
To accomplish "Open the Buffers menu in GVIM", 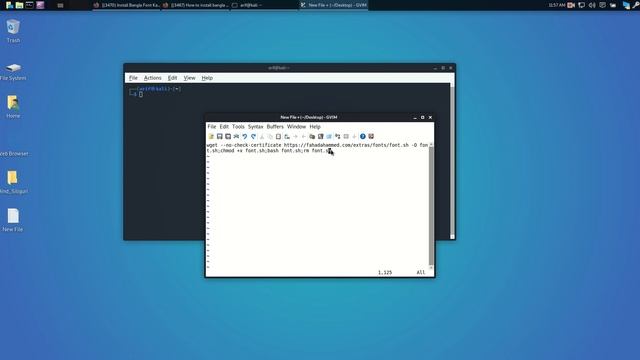I will pyautogui.click(x=275, y=127).
